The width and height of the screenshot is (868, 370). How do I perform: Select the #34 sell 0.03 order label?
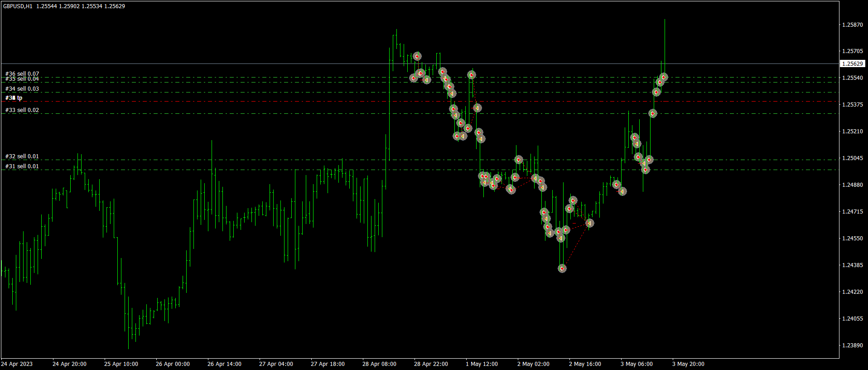pyautogui.click(x=22, y=89)
